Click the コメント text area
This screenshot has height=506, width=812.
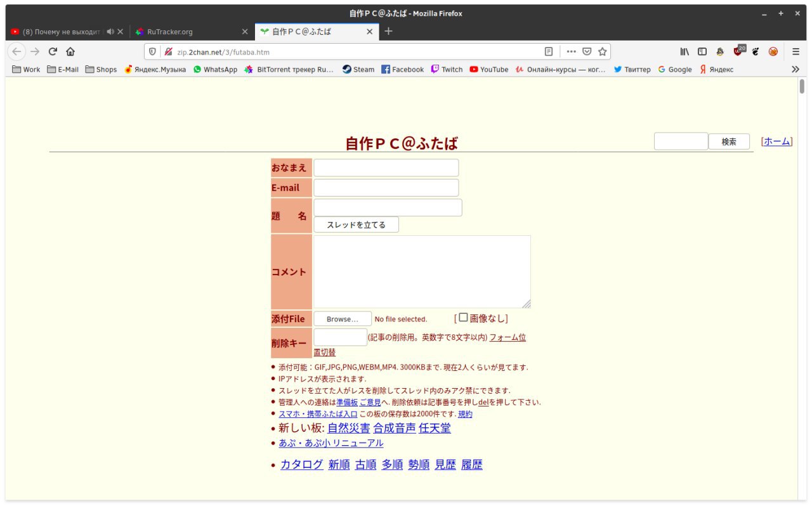tap(422, 272)
